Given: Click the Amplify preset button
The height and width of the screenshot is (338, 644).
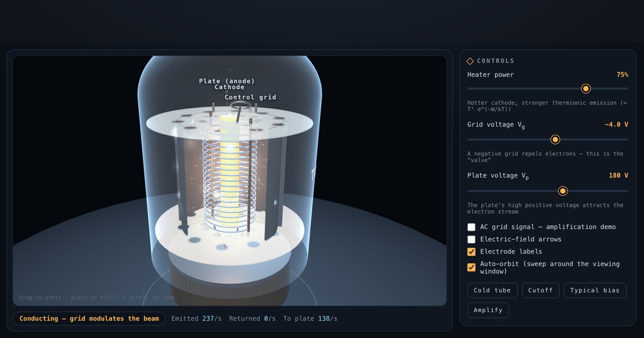Looking at the screenshot, I should click(x=488, y=310).
